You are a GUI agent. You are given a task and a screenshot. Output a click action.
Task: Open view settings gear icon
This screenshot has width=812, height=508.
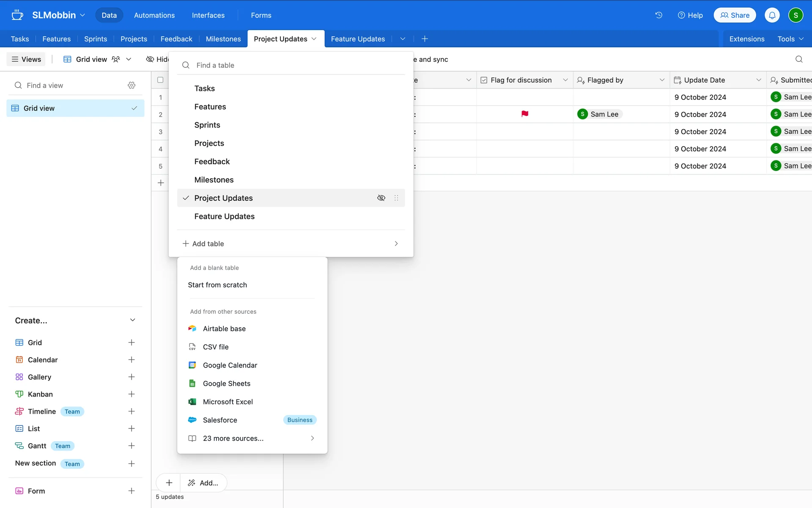(x=132, y=86)
